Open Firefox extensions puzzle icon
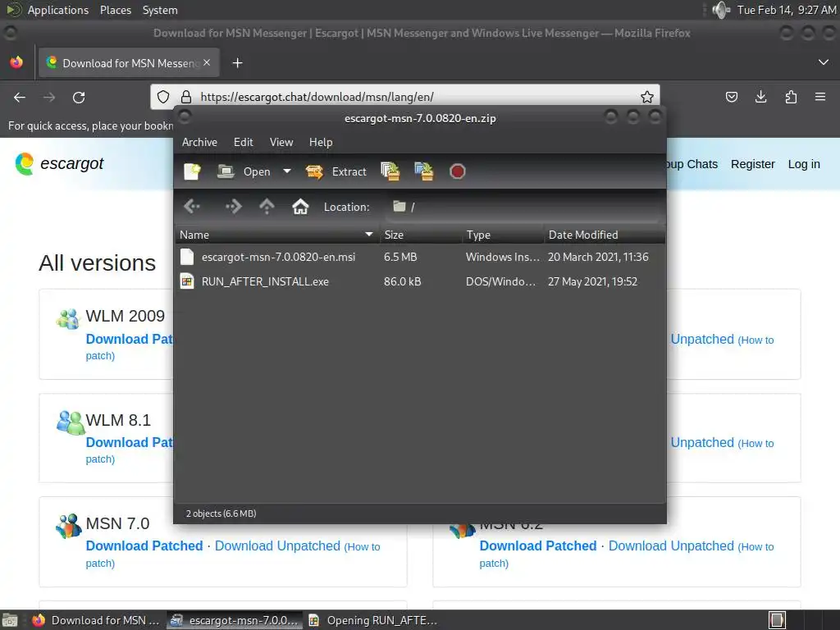Screen dimensions: 840x630 coord(791,97)
